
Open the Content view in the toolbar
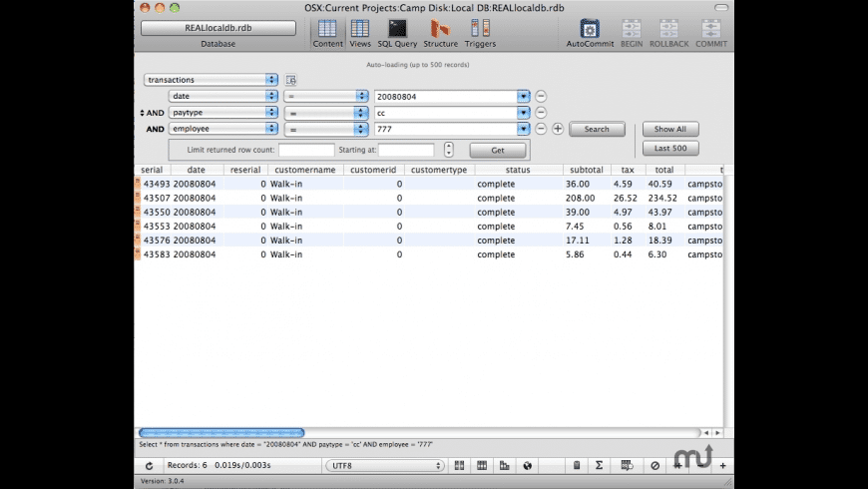tap(327, 31)
